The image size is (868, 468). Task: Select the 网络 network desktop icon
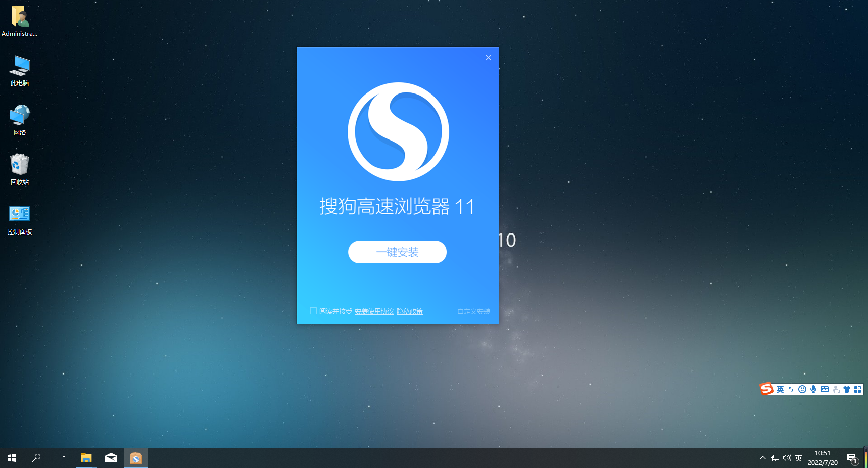(20, 120)
